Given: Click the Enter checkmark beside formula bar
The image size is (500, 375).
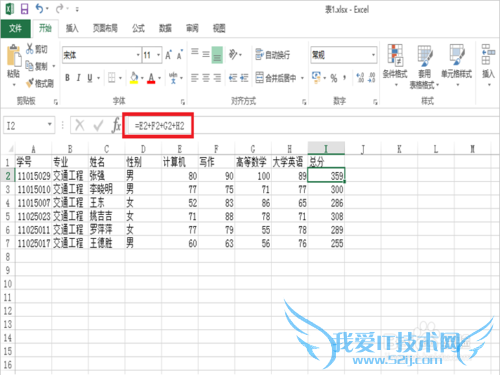Looking at the screenshot, I should tap(98, 126).
